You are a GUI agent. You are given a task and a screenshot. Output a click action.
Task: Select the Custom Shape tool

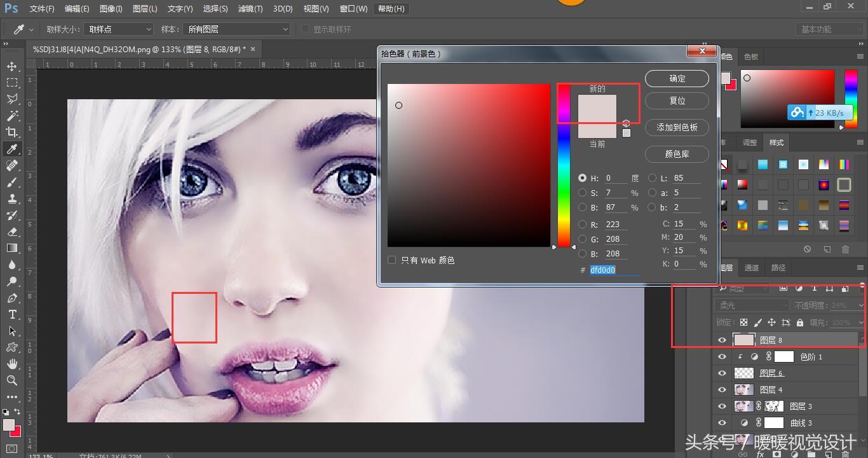[12, 347]
